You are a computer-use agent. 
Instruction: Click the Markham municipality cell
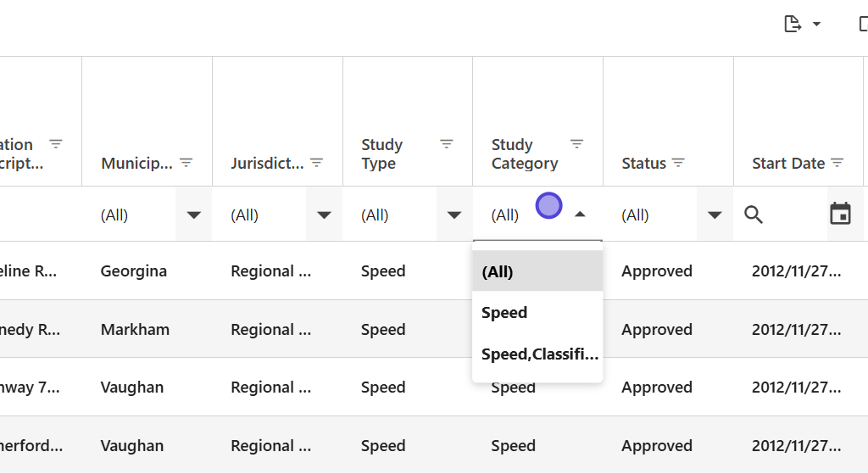click(136, 330)
